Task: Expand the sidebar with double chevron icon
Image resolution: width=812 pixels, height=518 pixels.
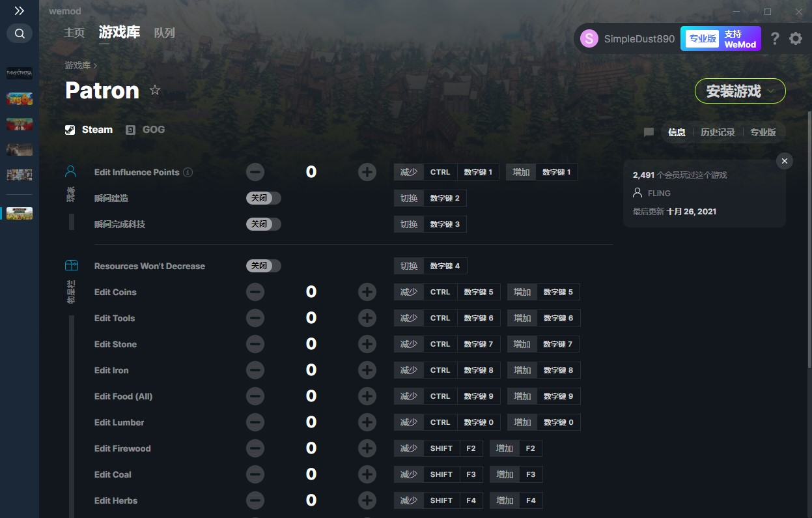Action: [20, 11]
